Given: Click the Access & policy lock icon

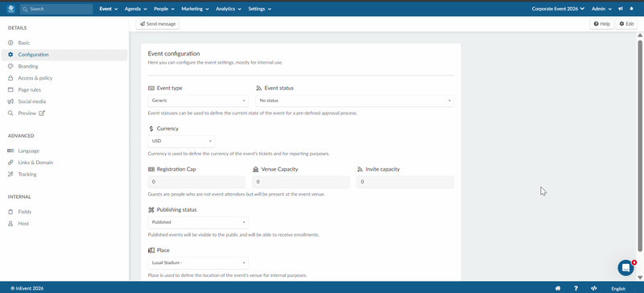Looking at the screenshot, I should 10,78.
